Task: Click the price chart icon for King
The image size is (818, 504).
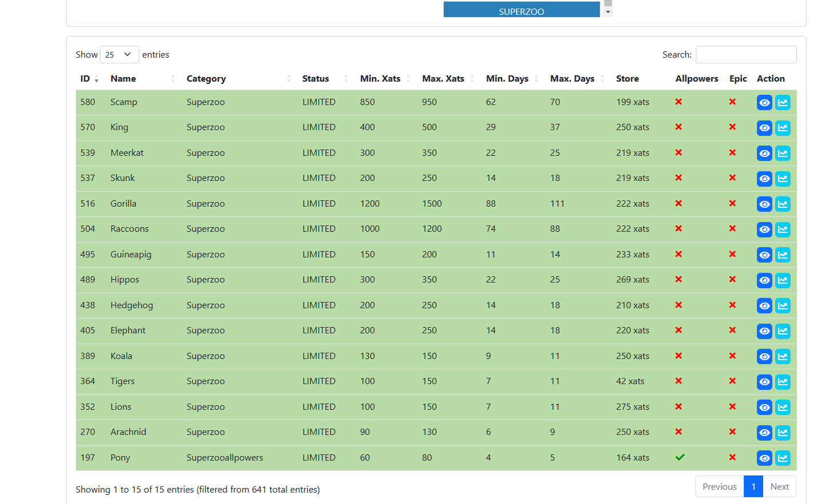Action: pyautogui.click(x=783, y=128)
